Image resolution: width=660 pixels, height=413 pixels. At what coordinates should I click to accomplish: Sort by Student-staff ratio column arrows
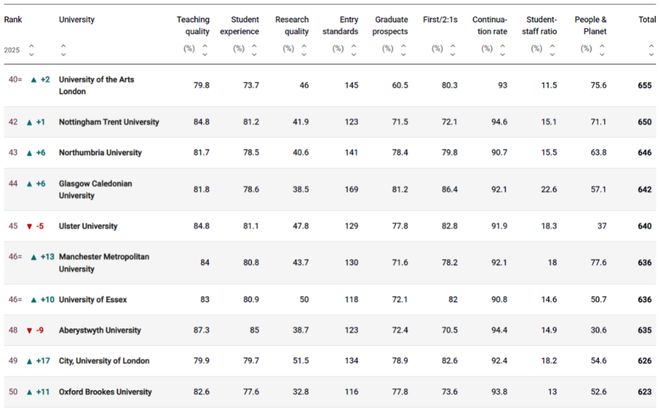552,50
